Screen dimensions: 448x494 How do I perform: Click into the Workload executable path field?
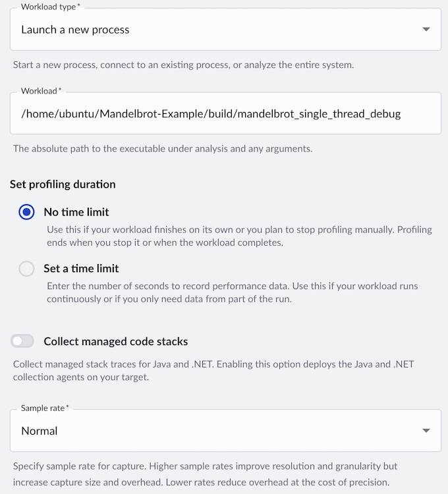pos(224,114)
